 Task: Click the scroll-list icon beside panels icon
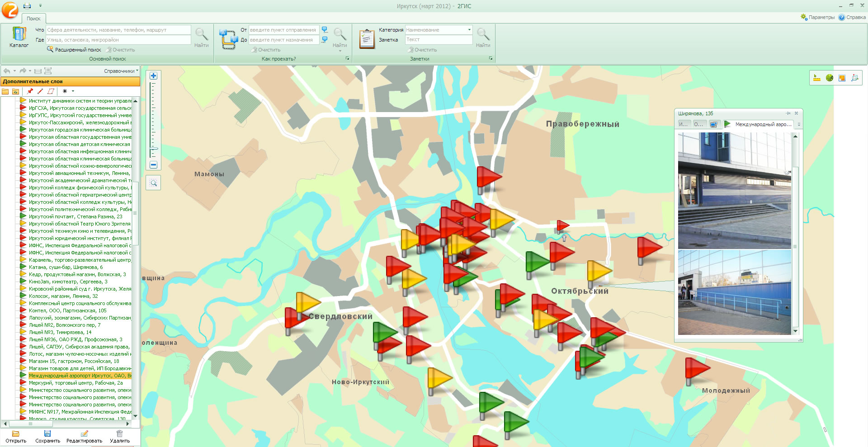click(x=48, y=71)
